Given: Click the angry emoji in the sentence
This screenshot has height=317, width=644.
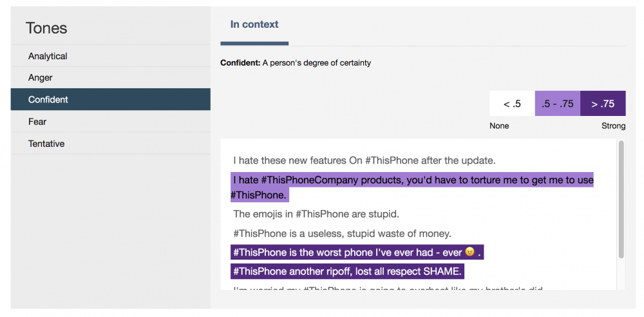Looking at the screenshot, I should pos(469,253).
